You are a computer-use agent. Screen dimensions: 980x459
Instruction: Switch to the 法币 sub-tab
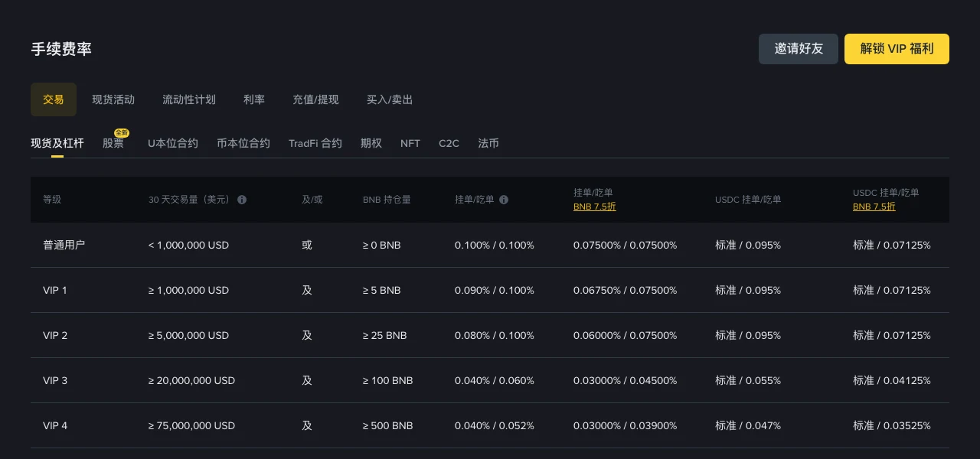pos(488,143)
